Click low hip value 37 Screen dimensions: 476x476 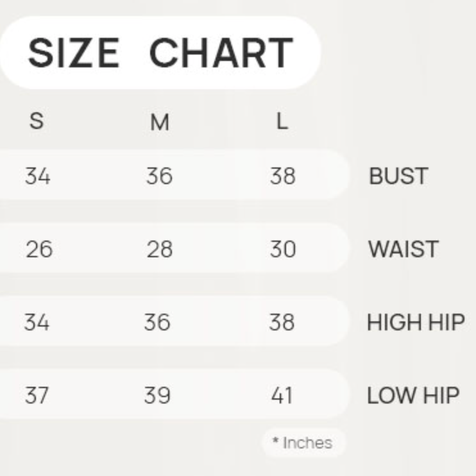pos(37,396)
